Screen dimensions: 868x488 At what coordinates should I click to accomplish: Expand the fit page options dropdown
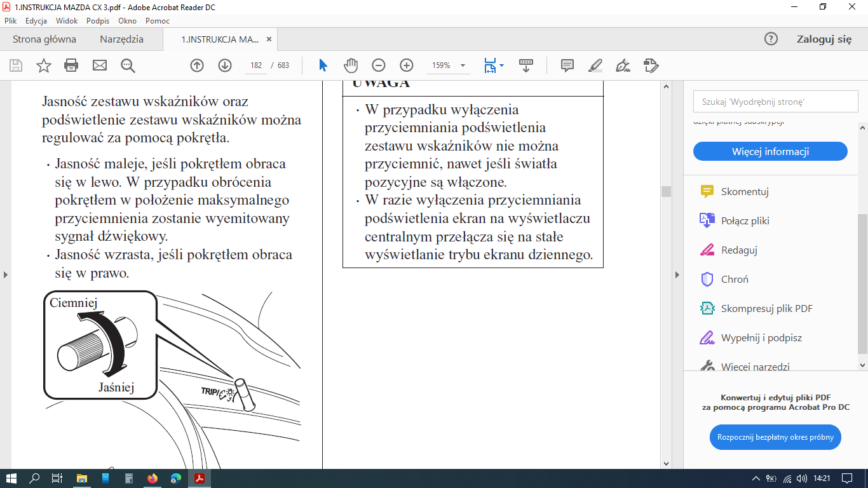tap(502, 65)
